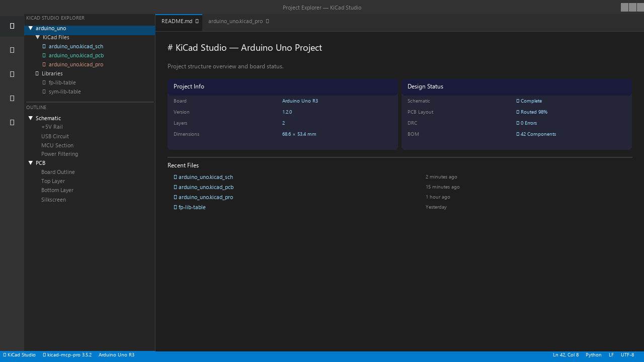Viewport: 644px width, 362px height.
Task: Click the status icon before 0 Errors
Action: click(x=518, y=123)
